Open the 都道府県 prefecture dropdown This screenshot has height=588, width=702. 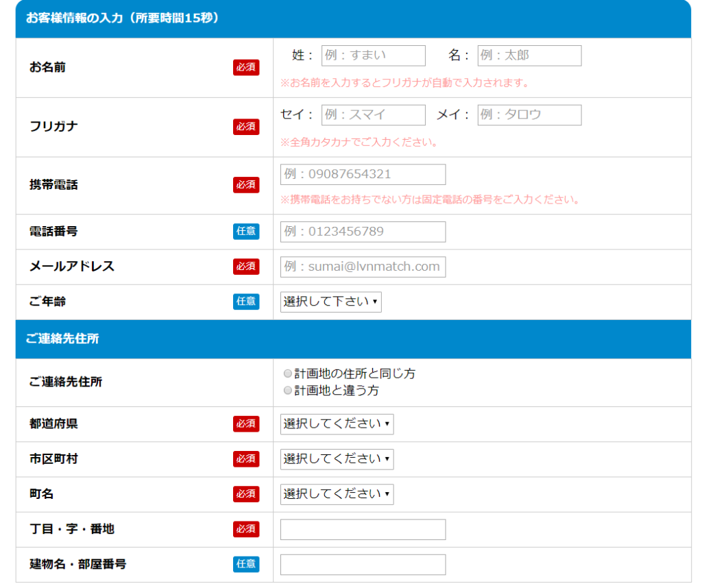337,424
